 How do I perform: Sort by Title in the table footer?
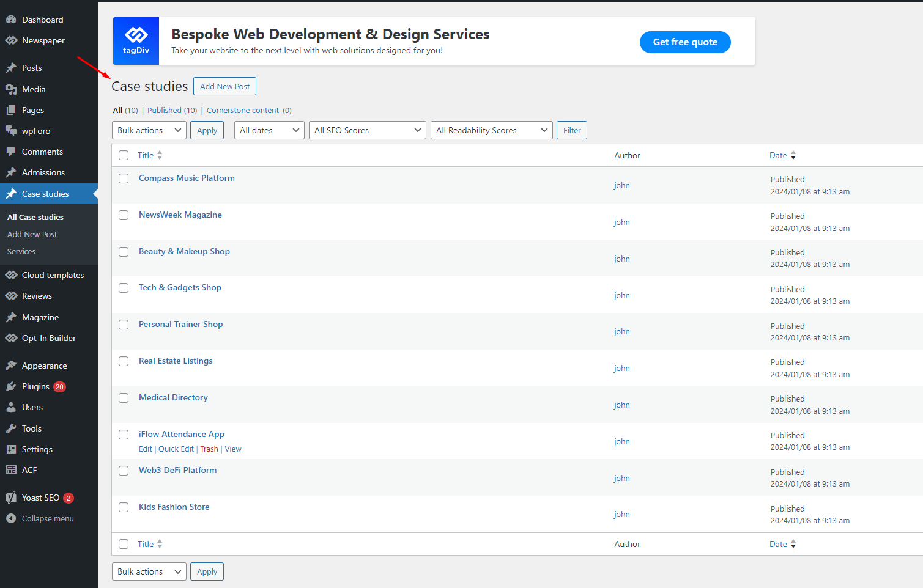[150, 544]
